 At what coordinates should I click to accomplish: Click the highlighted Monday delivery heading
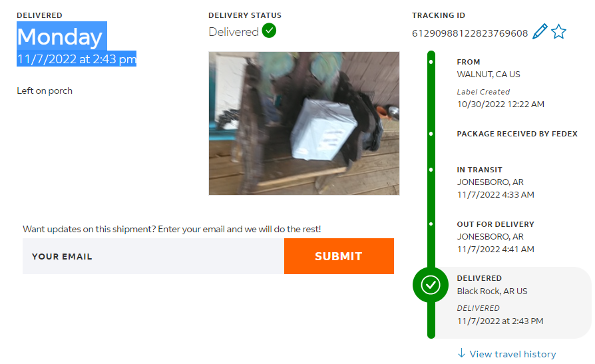pyautogui.click(x=61, y=36)
